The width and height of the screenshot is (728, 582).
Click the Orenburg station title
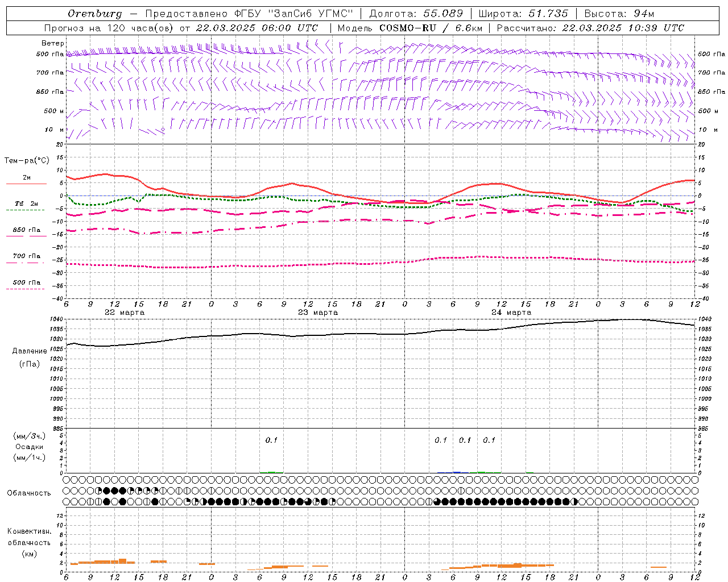(94, 14)
